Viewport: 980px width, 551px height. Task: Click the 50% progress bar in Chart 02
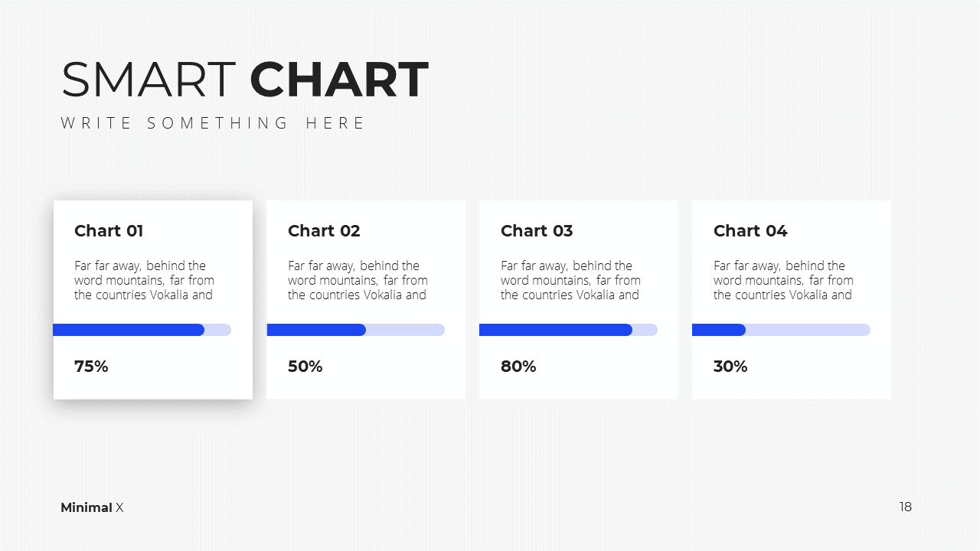click(x=355, y=330)
